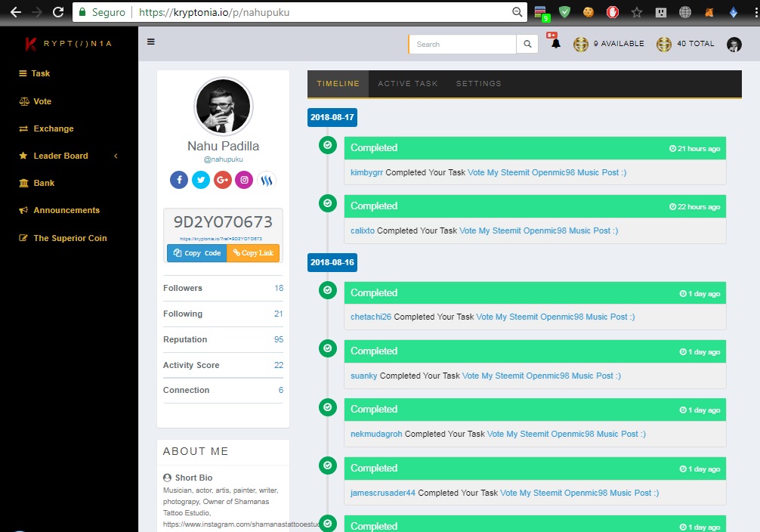
Task: Bookmark page with star icon
Action: [x=636, y=12]
